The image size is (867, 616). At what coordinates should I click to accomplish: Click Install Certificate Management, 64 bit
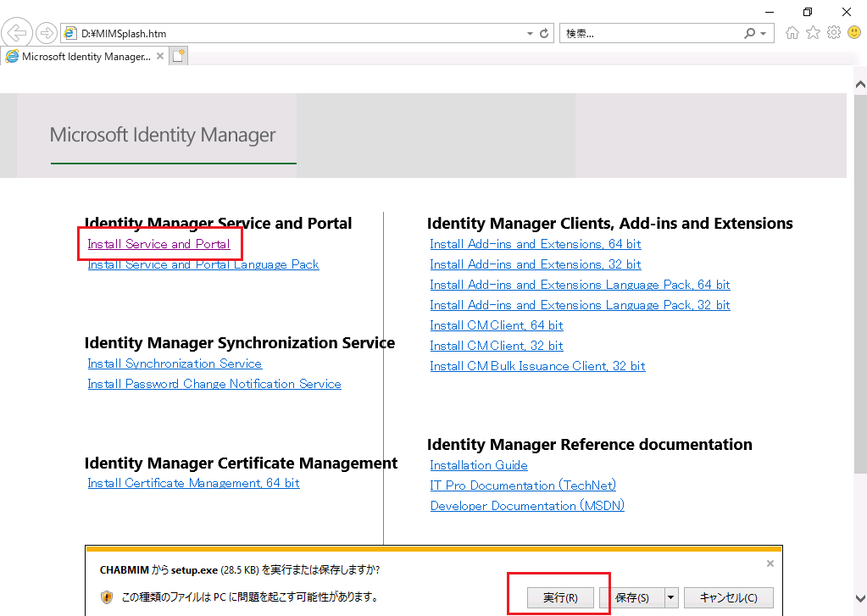193,483
